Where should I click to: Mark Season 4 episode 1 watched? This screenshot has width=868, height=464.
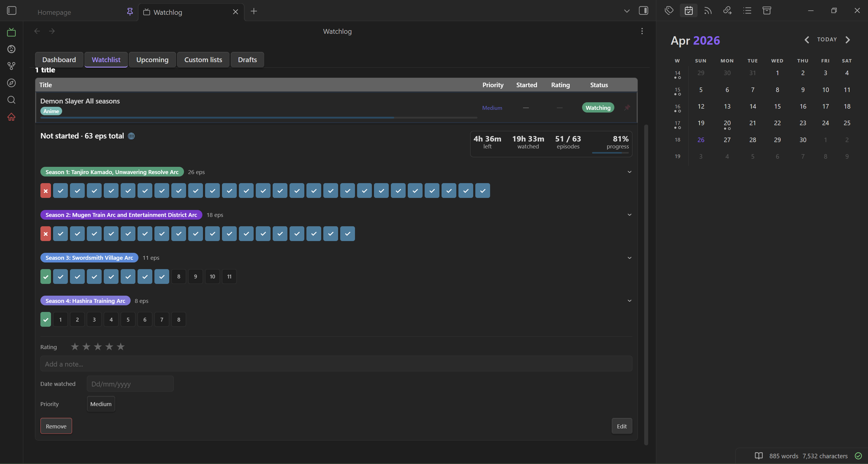click(60, 319)
